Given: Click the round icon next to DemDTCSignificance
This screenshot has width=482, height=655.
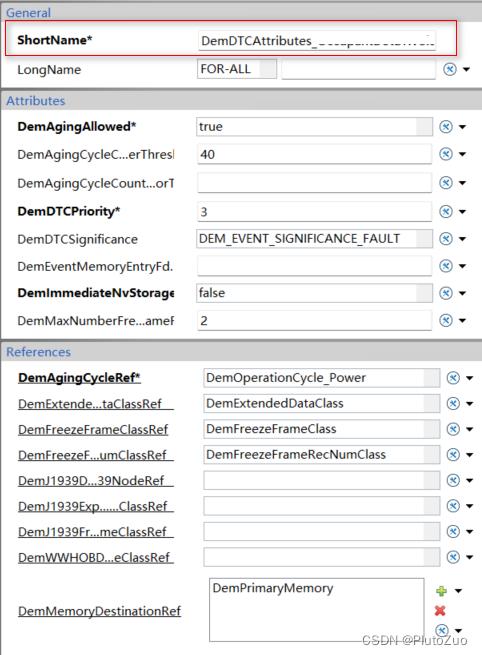Looking at the screenshot, I should point(446,239).
